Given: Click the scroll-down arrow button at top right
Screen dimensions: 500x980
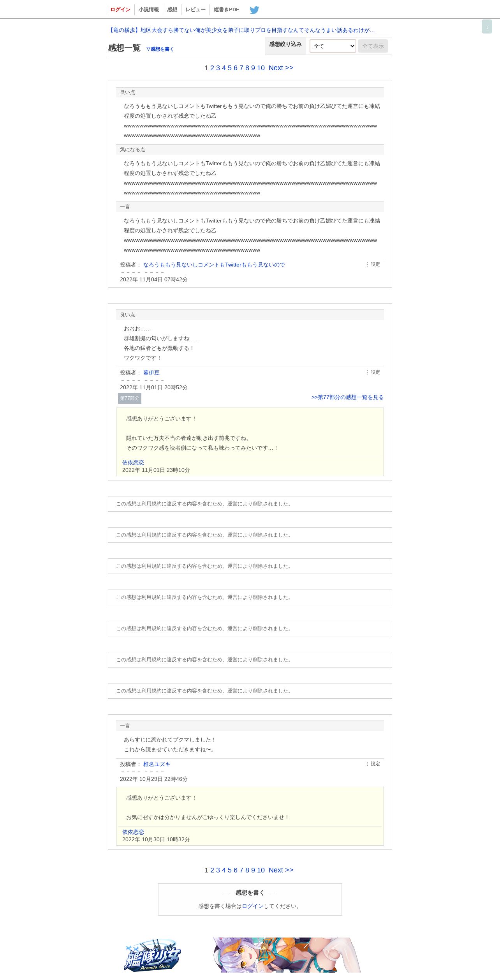Looking at the screenshot, I should click(487, 26).
